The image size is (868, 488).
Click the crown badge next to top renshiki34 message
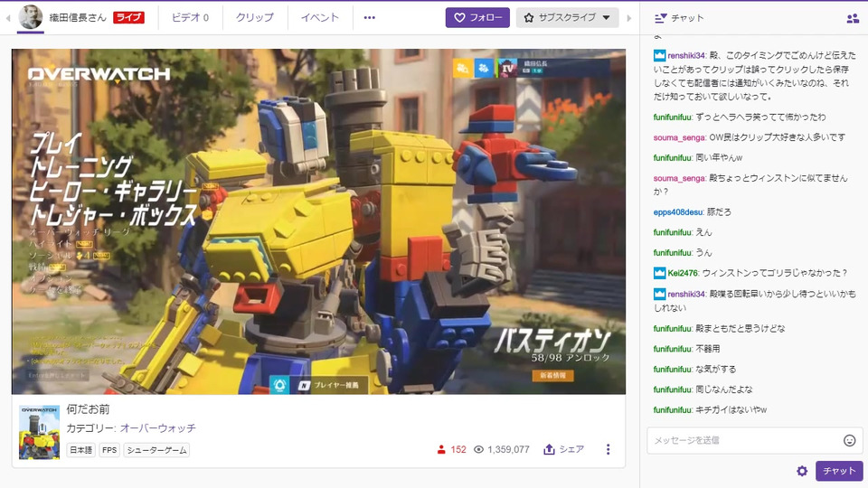click(659, 55)
